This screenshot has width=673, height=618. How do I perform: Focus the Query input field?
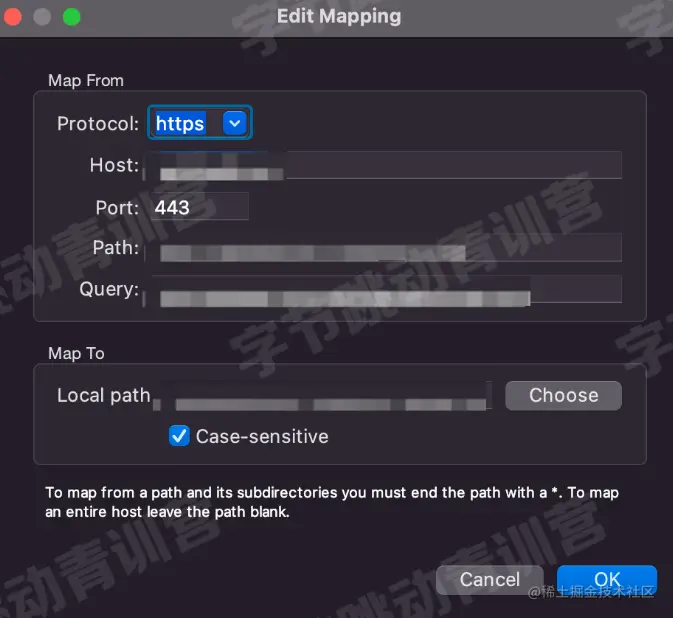point(385,289)
